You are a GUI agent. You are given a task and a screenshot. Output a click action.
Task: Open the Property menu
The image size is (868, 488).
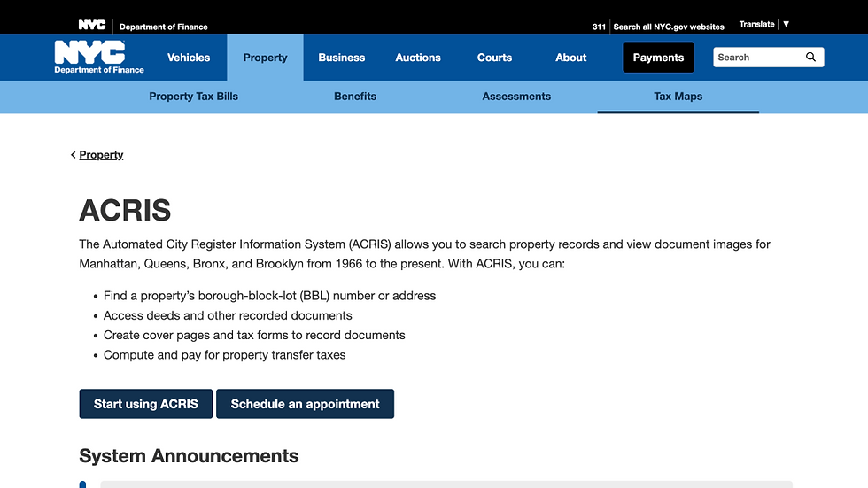coord(265,58)
